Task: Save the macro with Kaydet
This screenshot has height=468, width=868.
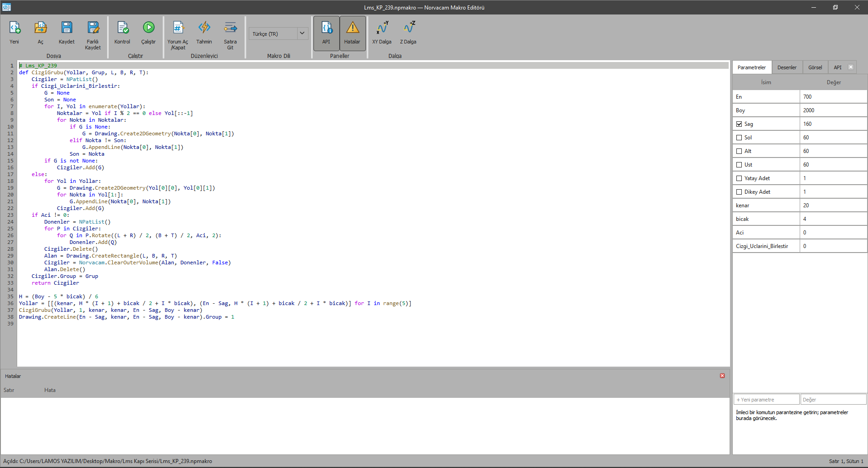Action: click(66, 33)
